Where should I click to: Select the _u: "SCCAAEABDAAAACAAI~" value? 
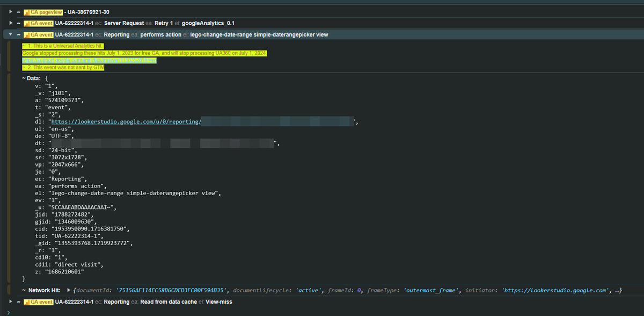(x=81, y=208)
